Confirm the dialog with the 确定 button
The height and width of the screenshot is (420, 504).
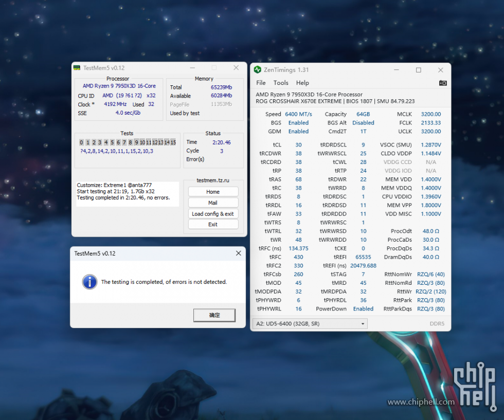point(214,315)
